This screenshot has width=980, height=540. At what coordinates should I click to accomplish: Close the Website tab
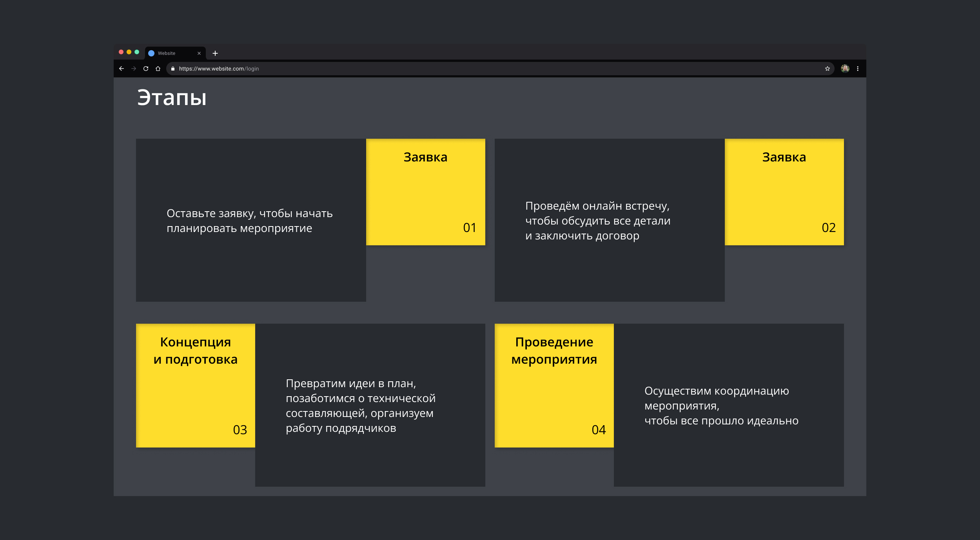coord(199,53)
